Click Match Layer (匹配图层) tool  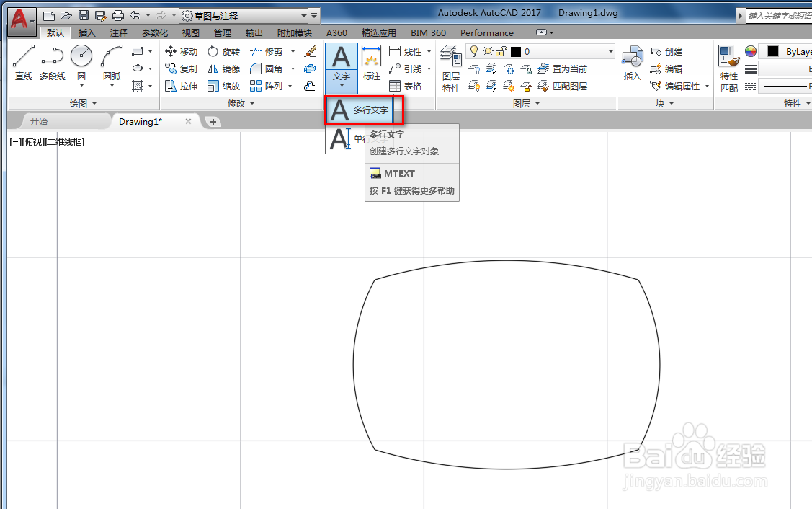(x=563, y=86)
